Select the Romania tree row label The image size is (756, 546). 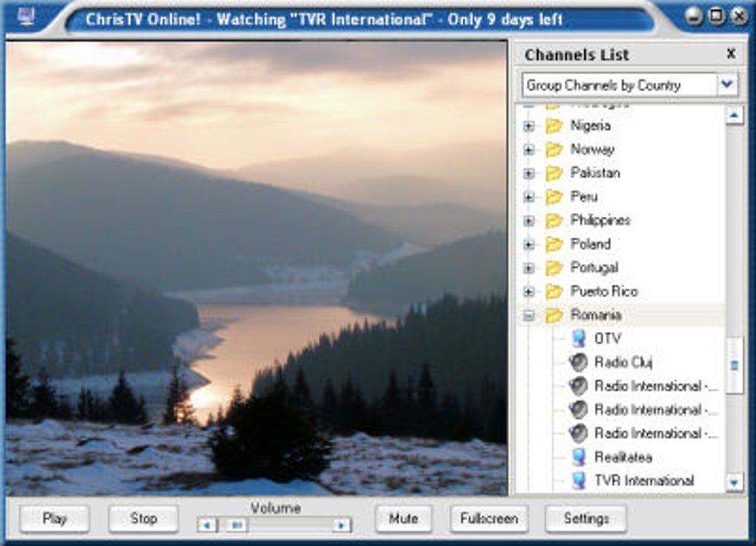pos(596,315)
